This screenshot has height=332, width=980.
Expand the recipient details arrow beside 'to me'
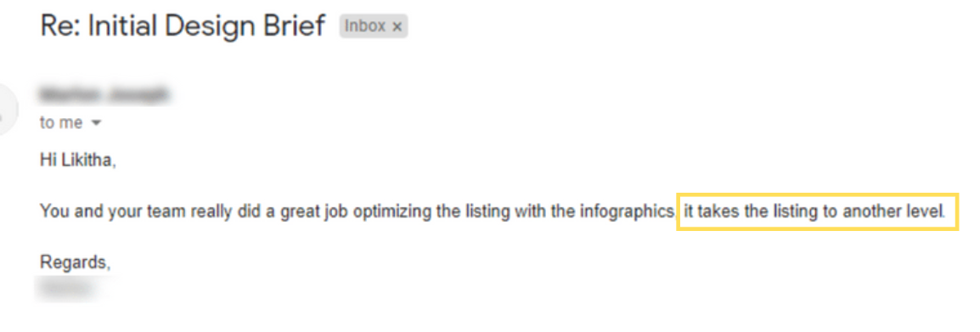96,124
